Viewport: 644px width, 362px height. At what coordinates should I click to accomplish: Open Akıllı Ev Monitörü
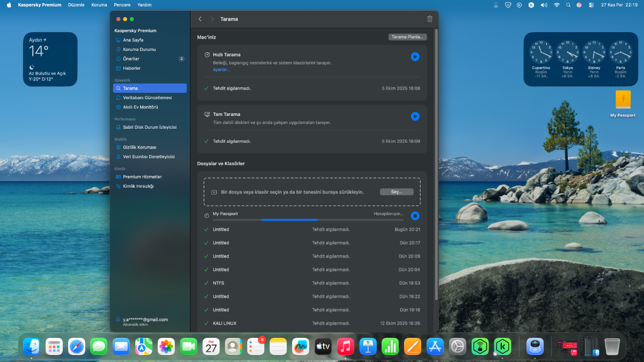point(140,107)
